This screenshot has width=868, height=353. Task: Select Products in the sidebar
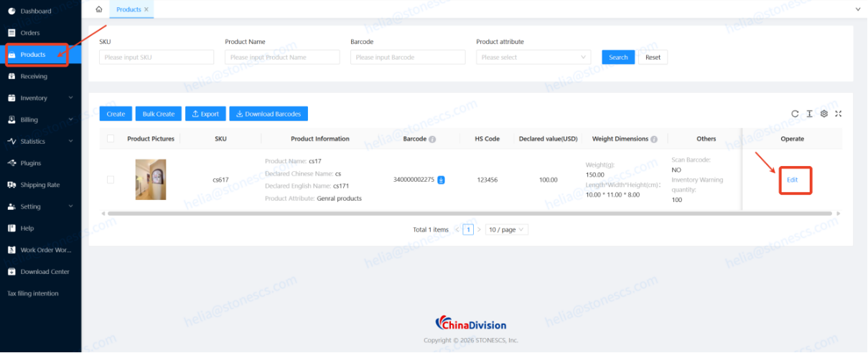(40, 55)
